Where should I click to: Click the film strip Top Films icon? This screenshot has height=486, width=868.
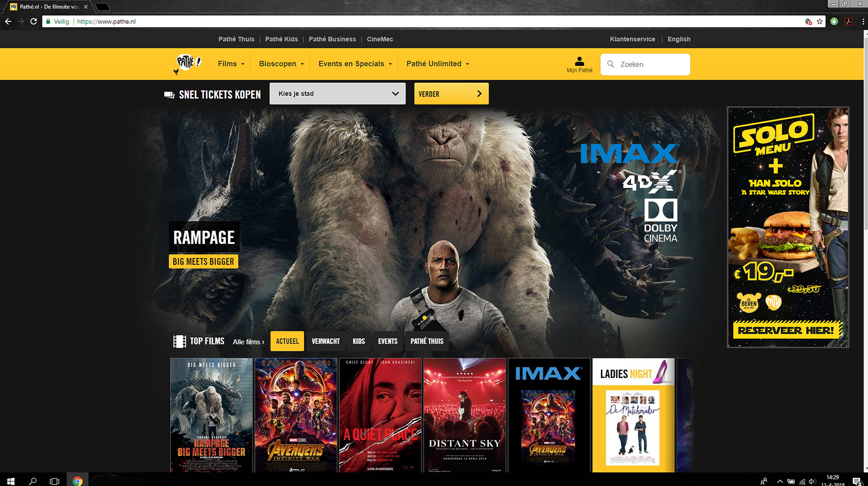point(179,341)
